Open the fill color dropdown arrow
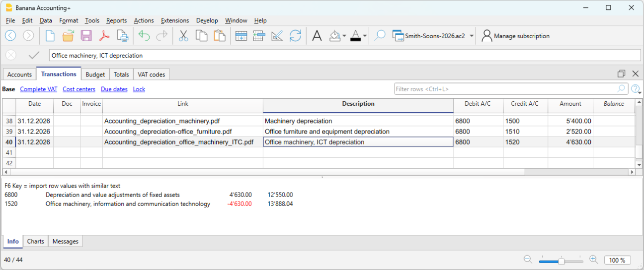The width and height of the screenshot is (644, 270). tap(344, 36)
